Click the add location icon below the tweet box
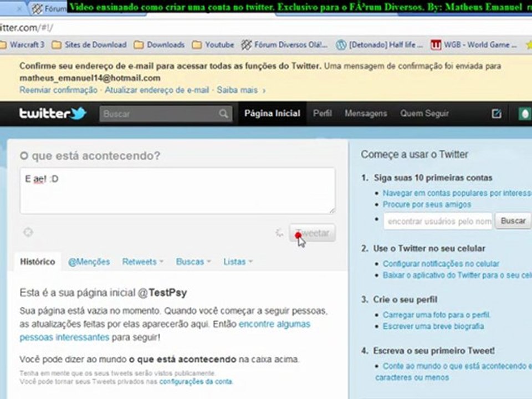Viewport: 532px width, 399px height. point(28,232)
